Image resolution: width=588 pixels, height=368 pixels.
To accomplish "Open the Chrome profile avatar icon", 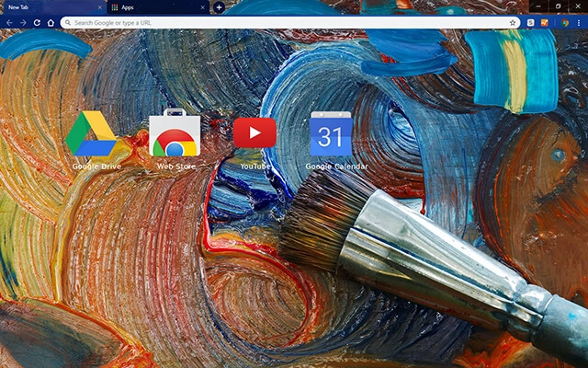I will point(565,23).
